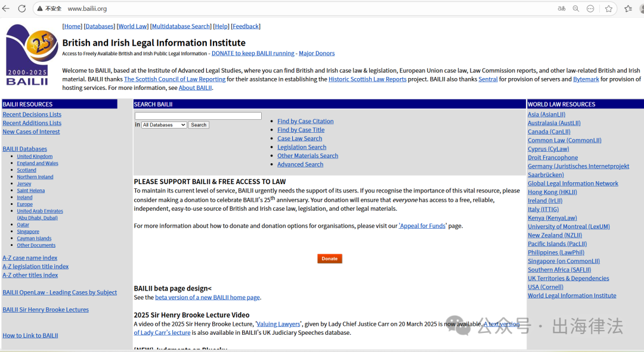
Task: Click the BAILII 25 years logo
Action: coord(32,54)
